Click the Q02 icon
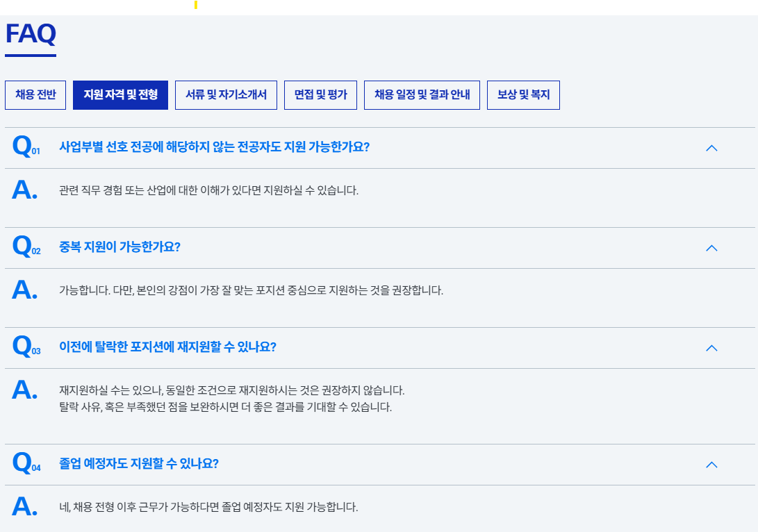This screenshot has width=758, height=532. [26, 246]
